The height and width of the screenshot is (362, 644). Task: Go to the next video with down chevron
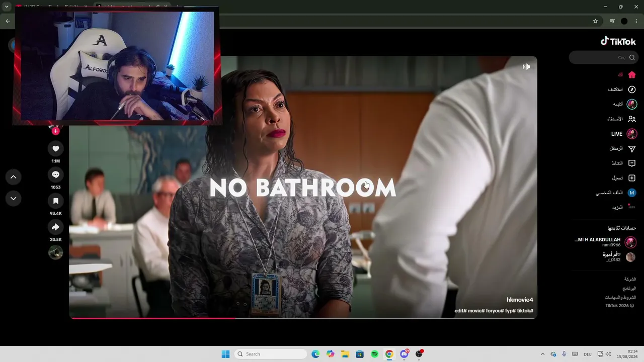pos(14,199)
